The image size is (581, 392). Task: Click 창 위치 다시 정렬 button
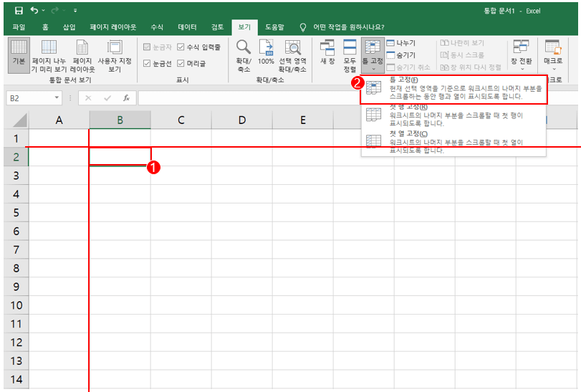471,67
